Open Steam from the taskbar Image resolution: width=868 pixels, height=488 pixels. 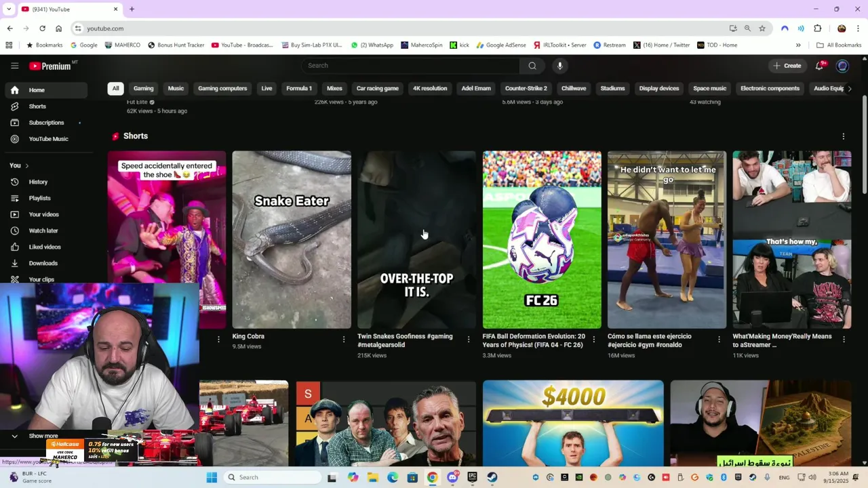coord(492,477)
